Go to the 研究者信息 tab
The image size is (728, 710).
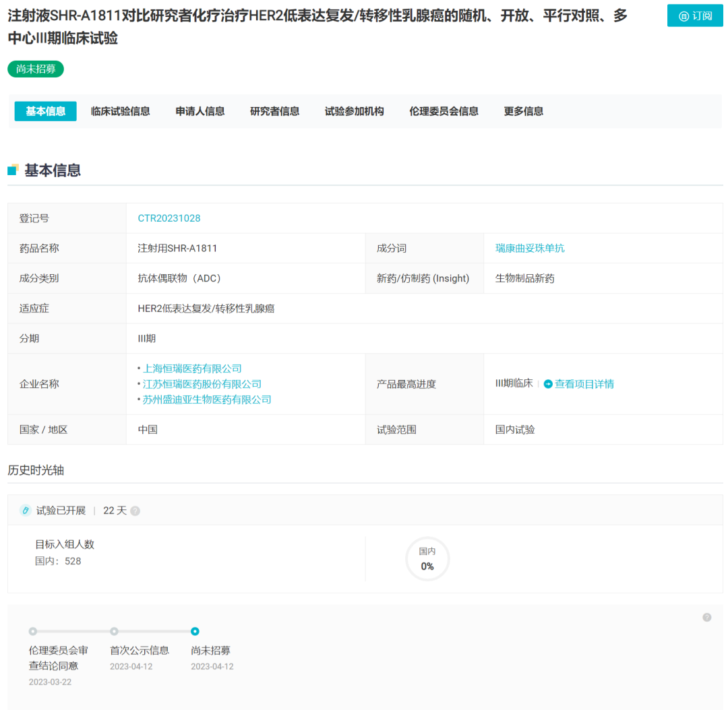274,111
